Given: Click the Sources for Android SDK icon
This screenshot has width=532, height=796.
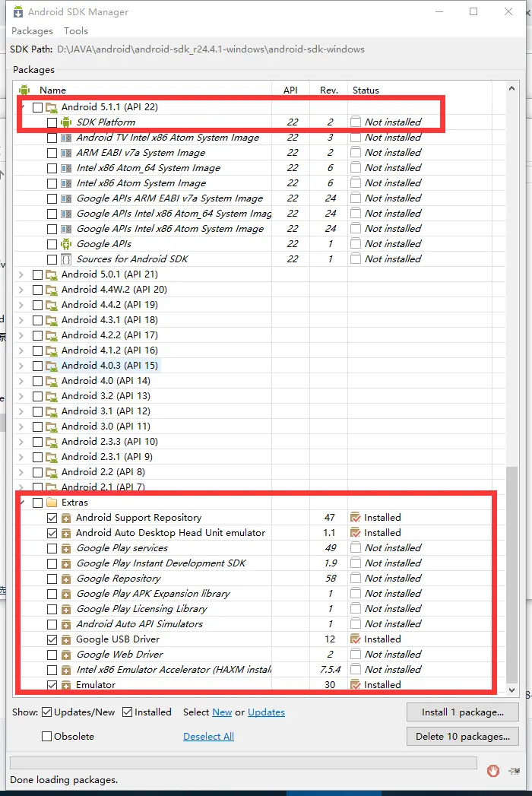Looking at the screenshot, I should (x=66, y=259).
